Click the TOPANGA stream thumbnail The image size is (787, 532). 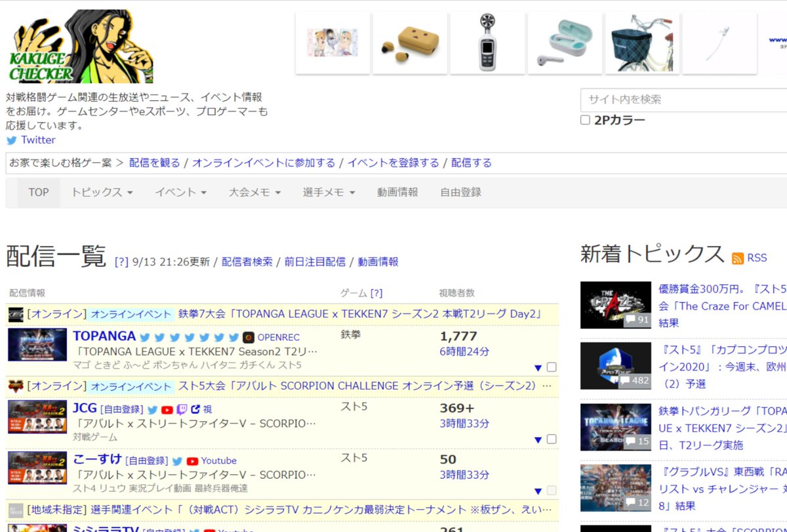(x=37, y=345)
